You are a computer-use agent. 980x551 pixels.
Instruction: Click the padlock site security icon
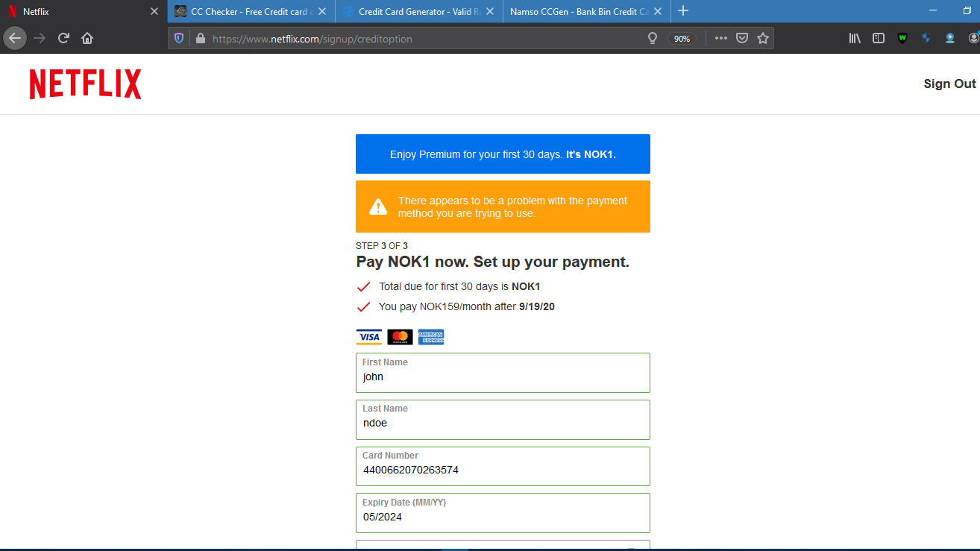pos(199,38)
